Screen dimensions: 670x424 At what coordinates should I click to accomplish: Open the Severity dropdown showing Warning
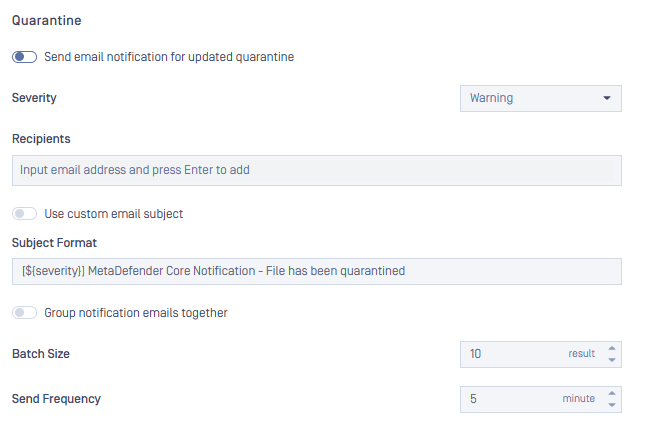[x=540, y=98]
